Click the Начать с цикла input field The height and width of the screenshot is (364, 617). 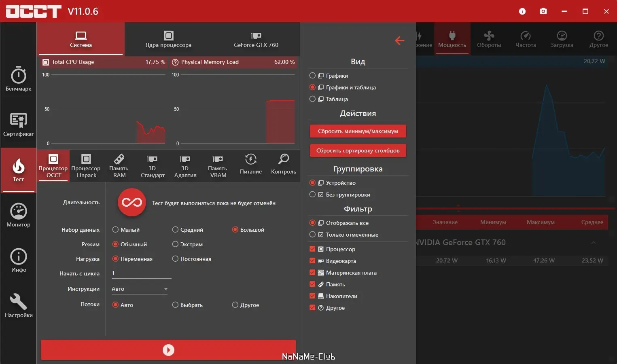click(x=141, y=273)
